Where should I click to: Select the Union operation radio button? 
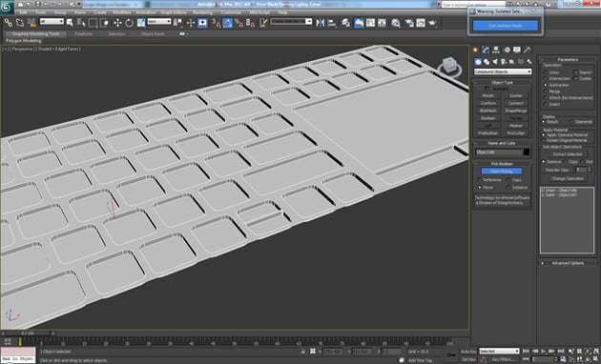click(546, 72)
